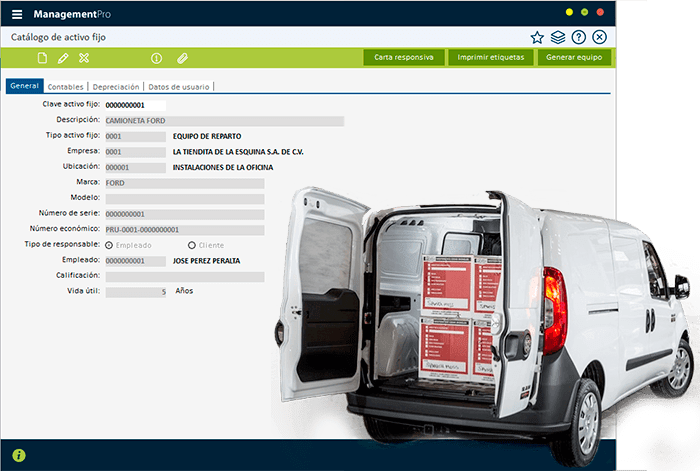The height and width of the screenshot is (471, 700).
Task: Click empty Calificación field
Action: click(185, 277)
